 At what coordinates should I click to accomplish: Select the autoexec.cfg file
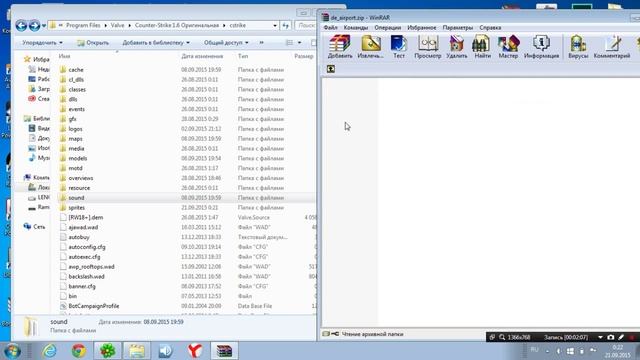[84, 257]
